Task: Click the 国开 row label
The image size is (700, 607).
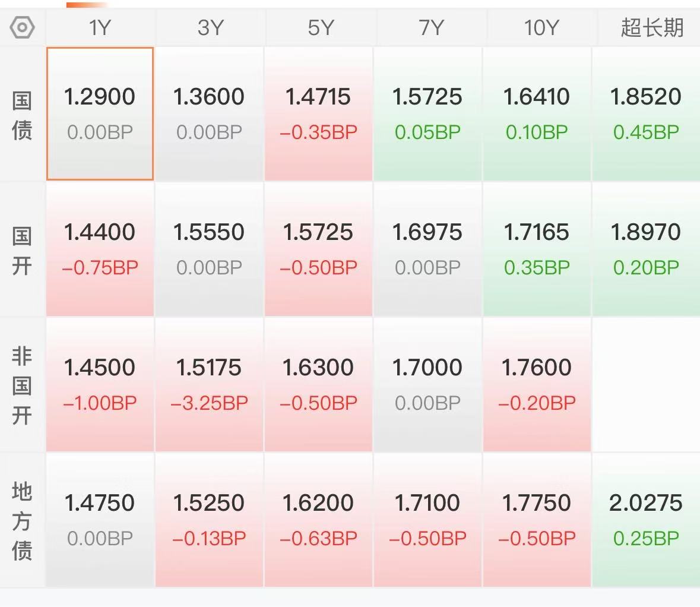Action: click(22, 251)
